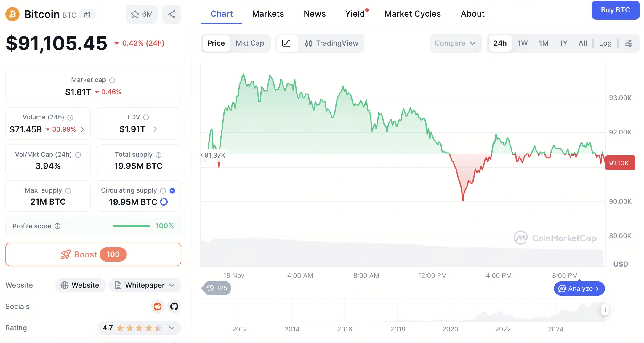Click the Market cap info icon
The height and width of the screenshot is (343, 644).
pos(112,80)
